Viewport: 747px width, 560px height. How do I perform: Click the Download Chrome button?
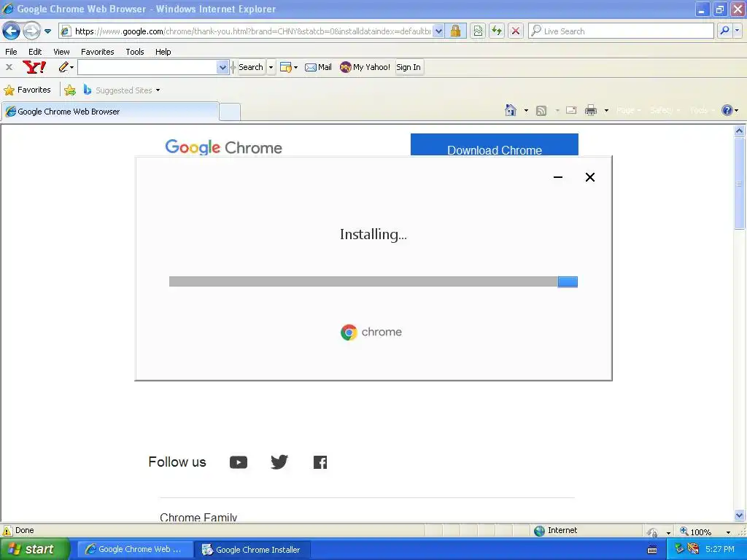coord(495,145)
